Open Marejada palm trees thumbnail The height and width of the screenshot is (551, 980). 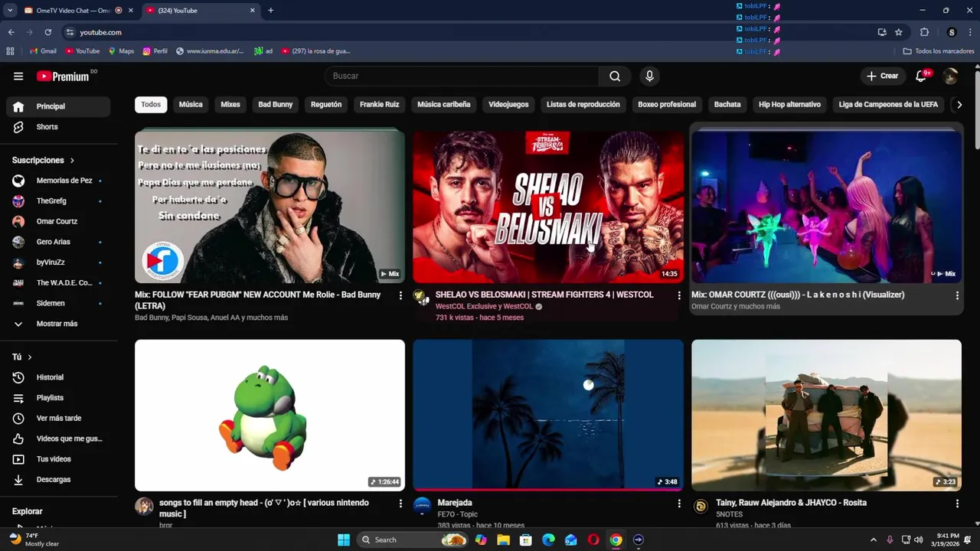548,415
